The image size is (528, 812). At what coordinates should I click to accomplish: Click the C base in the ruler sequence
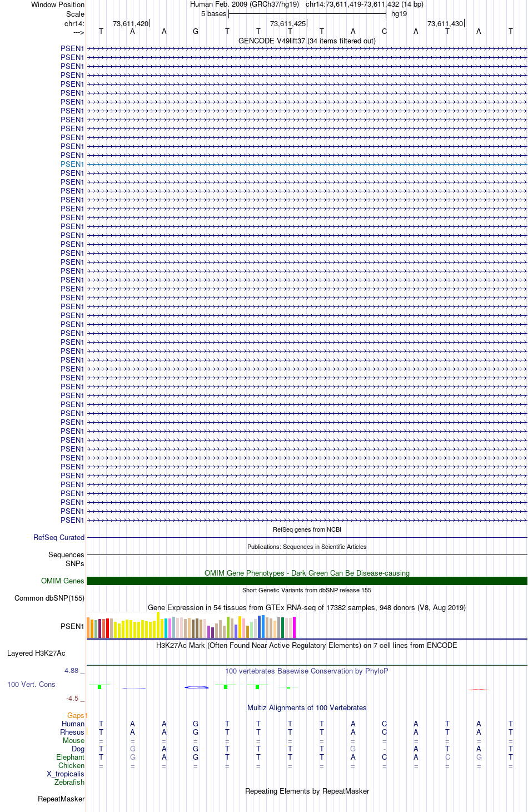(x=384, y=32)
